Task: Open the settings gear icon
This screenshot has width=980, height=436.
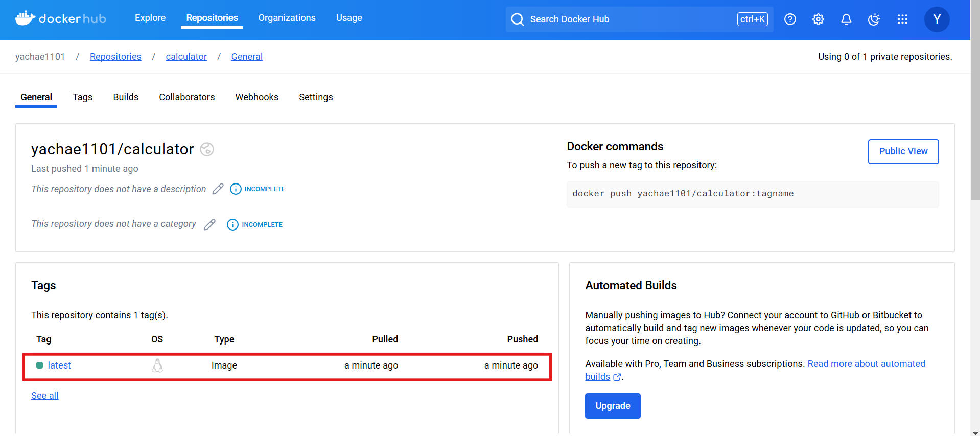Action: [818, 19]
